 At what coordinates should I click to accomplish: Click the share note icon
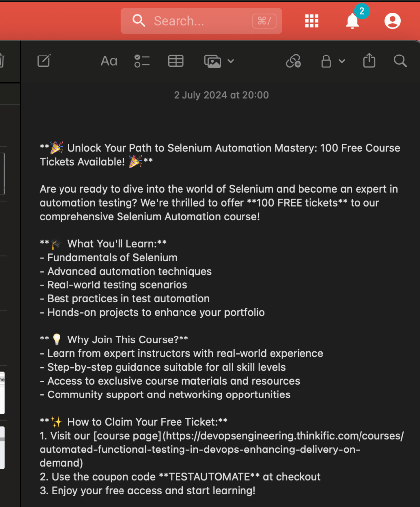pyautogui.click(x=369, y=60)
